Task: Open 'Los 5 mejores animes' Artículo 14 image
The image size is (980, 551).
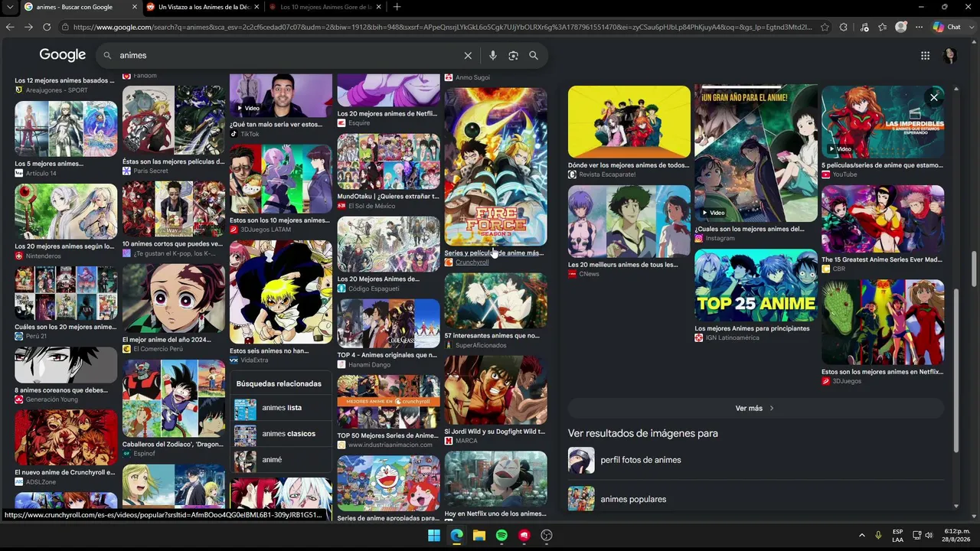Action: tap(66, 129)
